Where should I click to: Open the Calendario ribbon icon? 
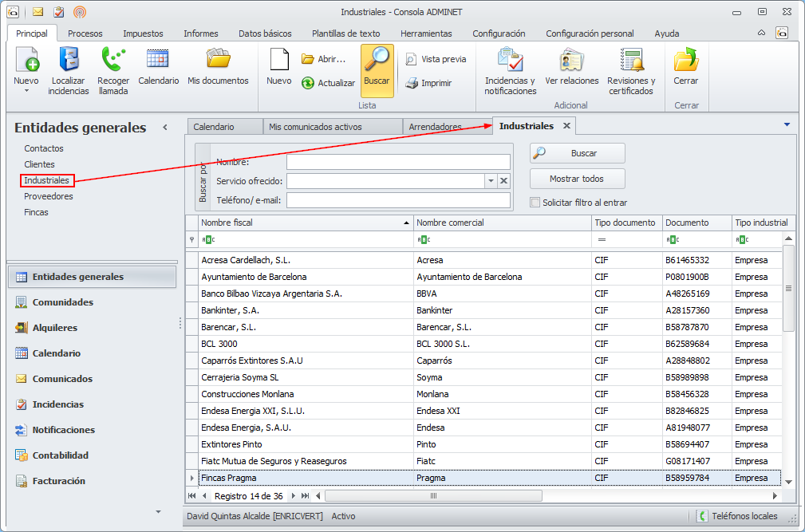158,60
